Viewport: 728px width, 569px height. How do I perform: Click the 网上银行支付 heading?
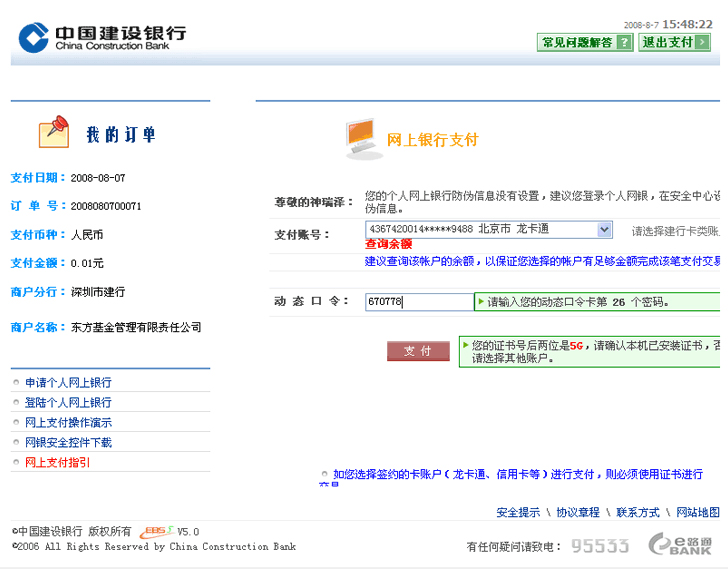pyautogui.click(x=432, y=140)
